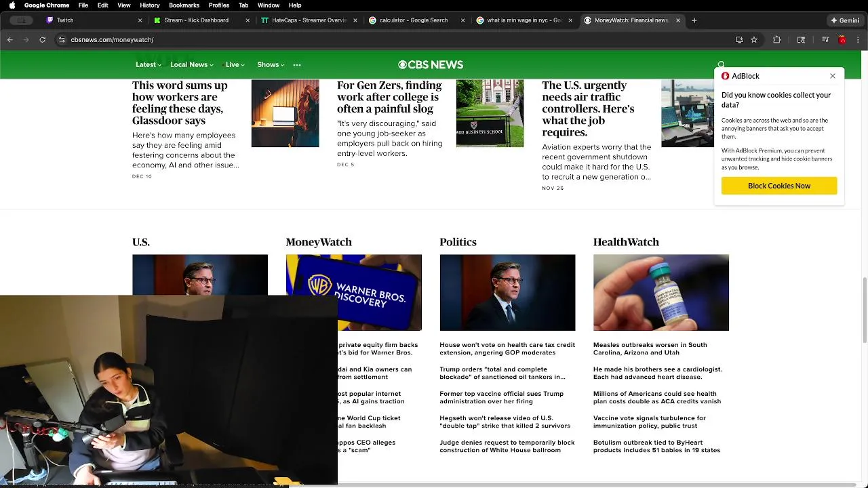
Task: Open the Chrome extensions puzzle icon
Action: click(x=777, y=40)
